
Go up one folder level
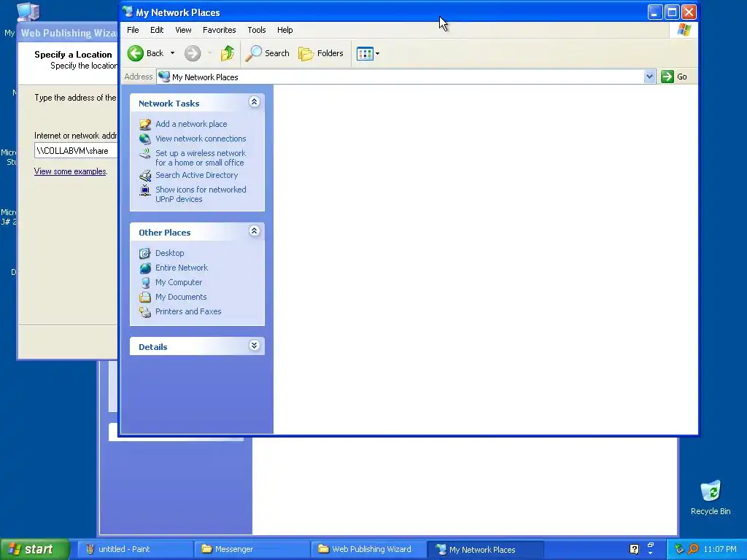click(x=228, y=53)
